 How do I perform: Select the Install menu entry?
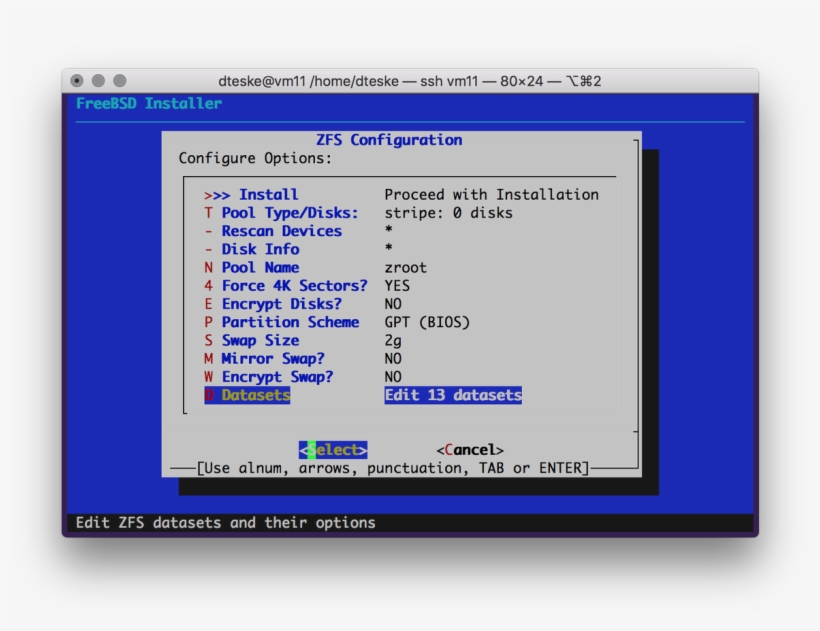pyautogui.click(x=268, y=195)
